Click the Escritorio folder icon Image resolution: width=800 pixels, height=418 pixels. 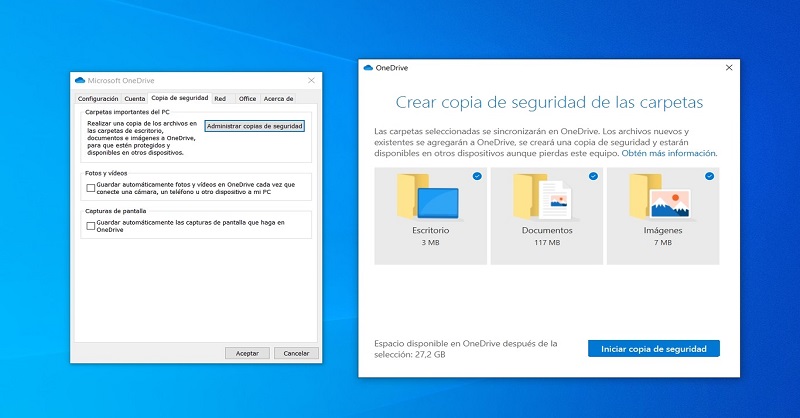(428, 196)
